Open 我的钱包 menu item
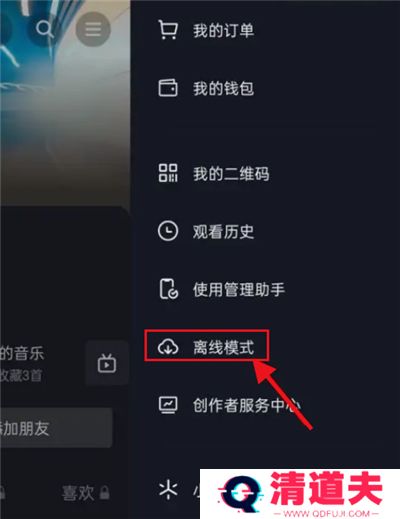The image size is (400, 519). 223,88
